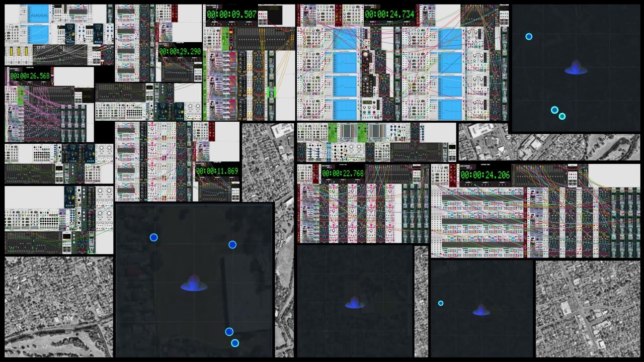The width and height of the screenshot is (644, 362).
Task: Select the blue cone beside the small cyan dot
Action: [x=481, y=310]
